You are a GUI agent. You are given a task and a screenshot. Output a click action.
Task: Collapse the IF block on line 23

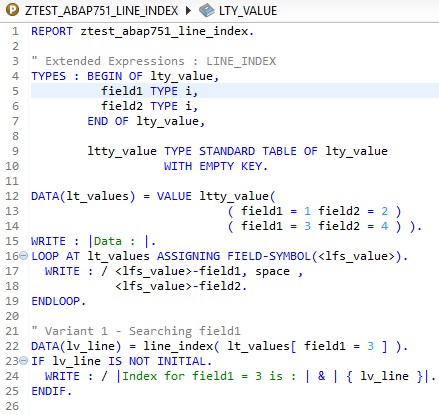tap(23, 360)
